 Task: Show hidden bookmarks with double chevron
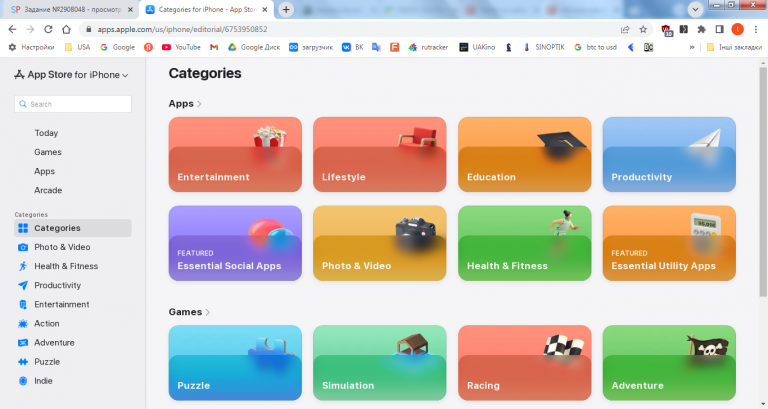pyautogui.click(x=692, y=48)
